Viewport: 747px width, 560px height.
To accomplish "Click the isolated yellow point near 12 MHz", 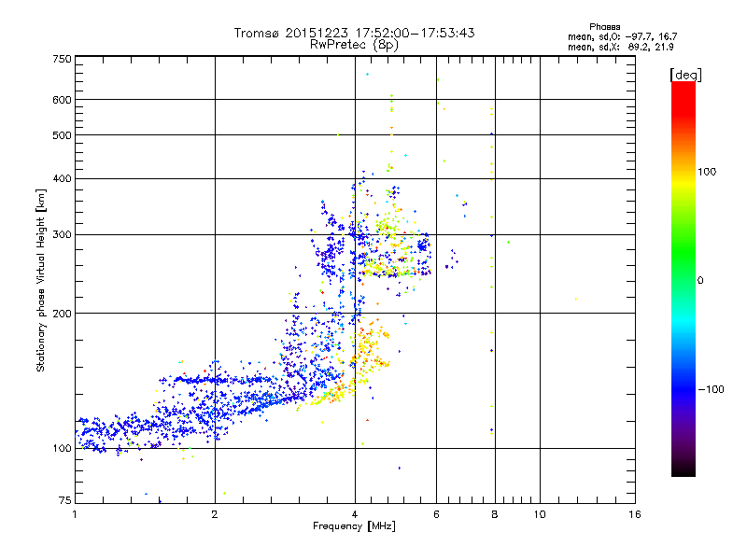I will (576, 299).
